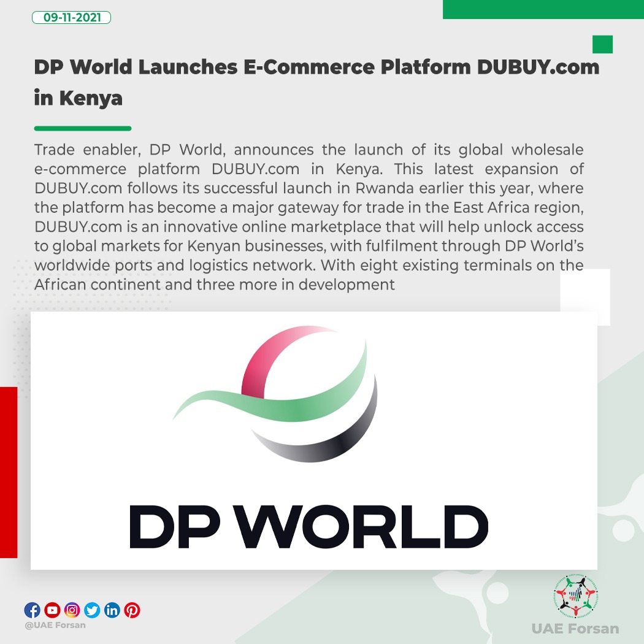Click the UAE Forsan brand name
The width and height of the screenshot is (644, 644).
click(575, 629)
